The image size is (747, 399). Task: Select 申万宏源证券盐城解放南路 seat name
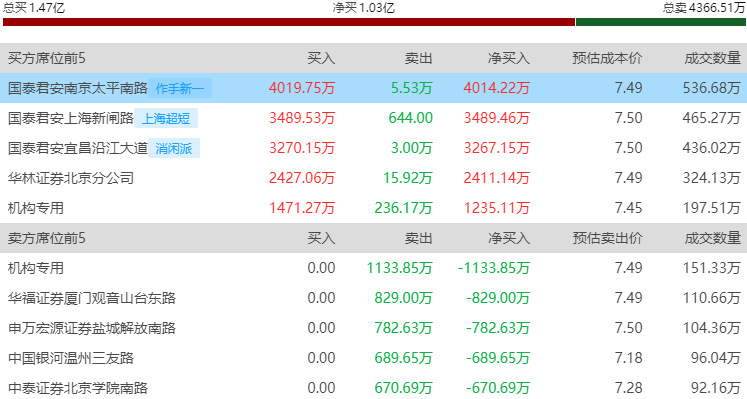pyautogui.click(x=92, y=328)
